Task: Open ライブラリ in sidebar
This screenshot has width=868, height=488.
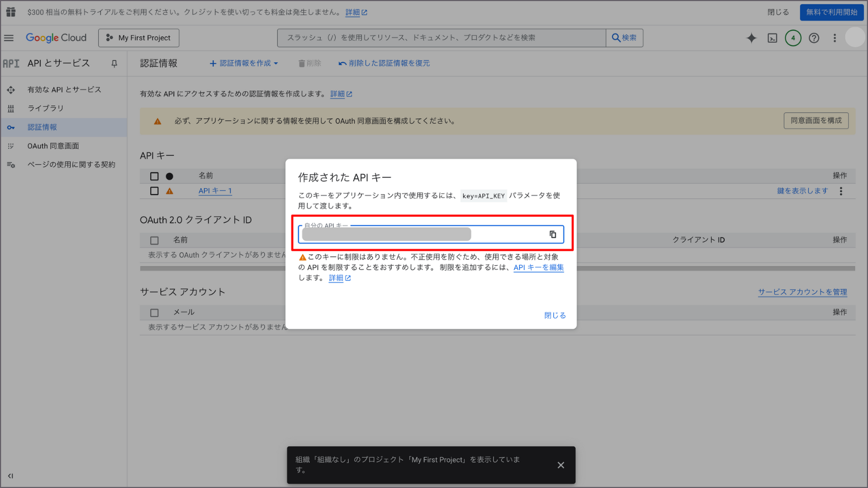Action: [x=64, y=108]
